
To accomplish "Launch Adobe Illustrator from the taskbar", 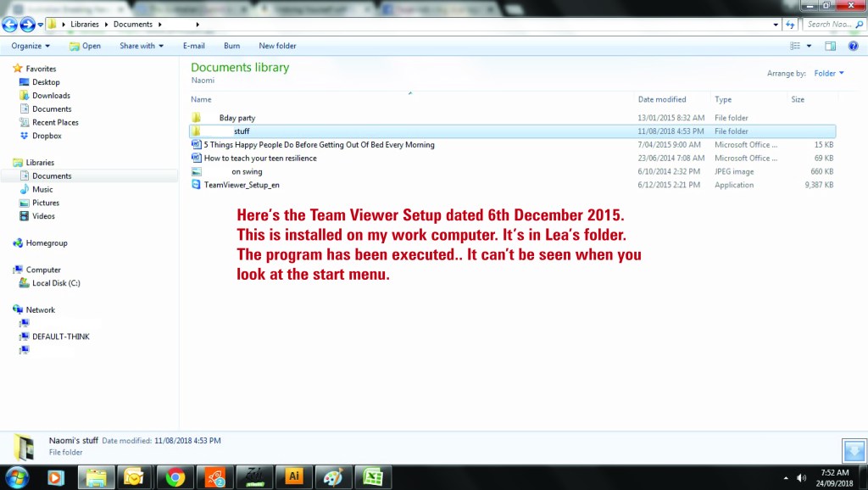I will pyautogui.click(x=294, y=477).
